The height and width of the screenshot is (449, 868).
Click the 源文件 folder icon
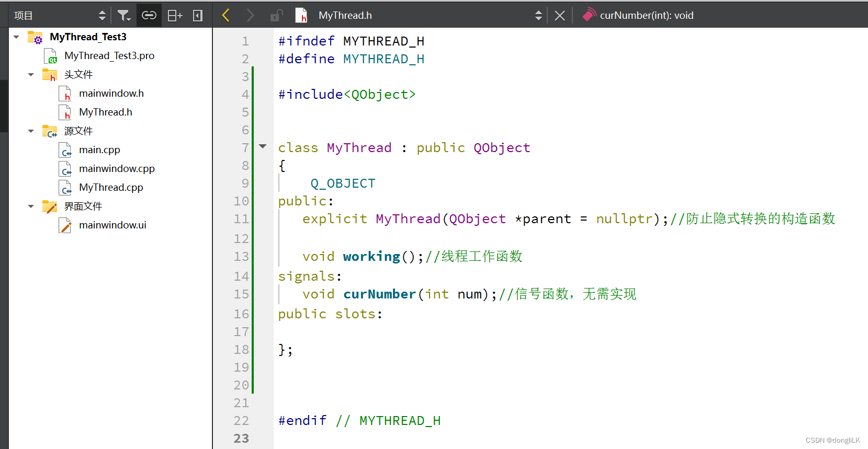(50, 131)
